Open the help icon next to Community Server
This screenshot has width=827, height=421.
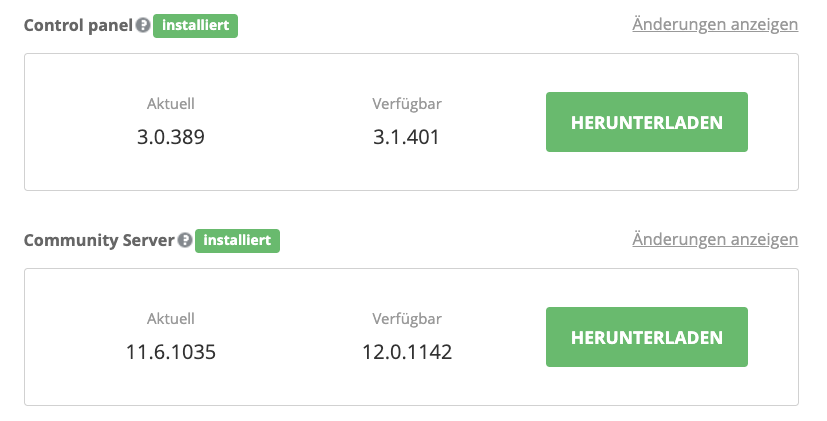tap(185, 240)
